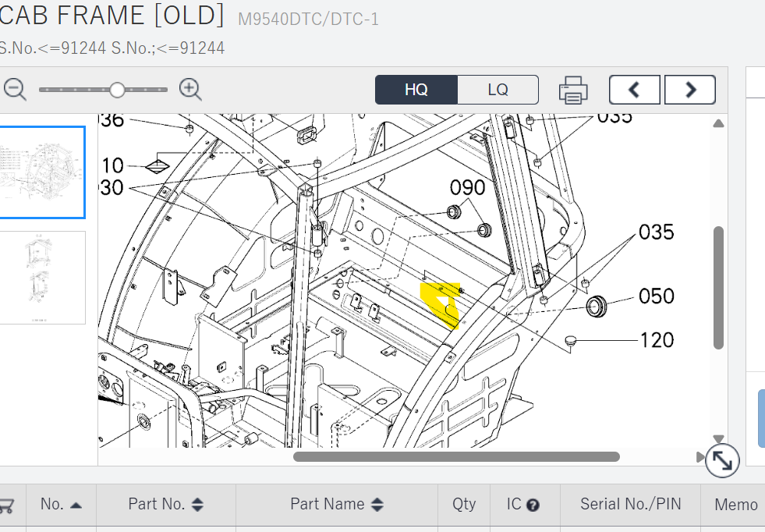This screenshot has height=532, width=765.
Task: Click the Serial No./PIN column header
Action: click(630, 505)
